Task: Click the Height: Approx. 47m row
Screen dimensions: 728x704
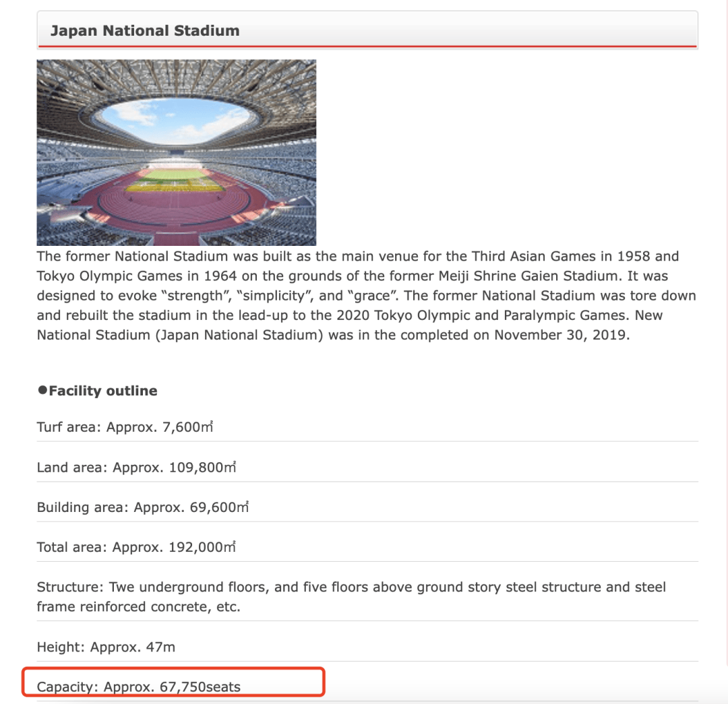Action: coord(106,647)
